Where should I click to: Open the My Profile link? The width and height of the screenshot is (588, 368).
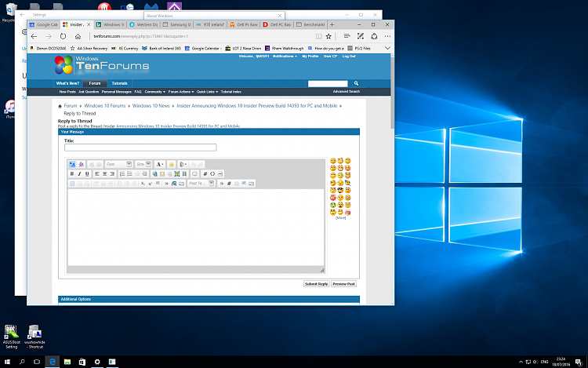[310, 56]
